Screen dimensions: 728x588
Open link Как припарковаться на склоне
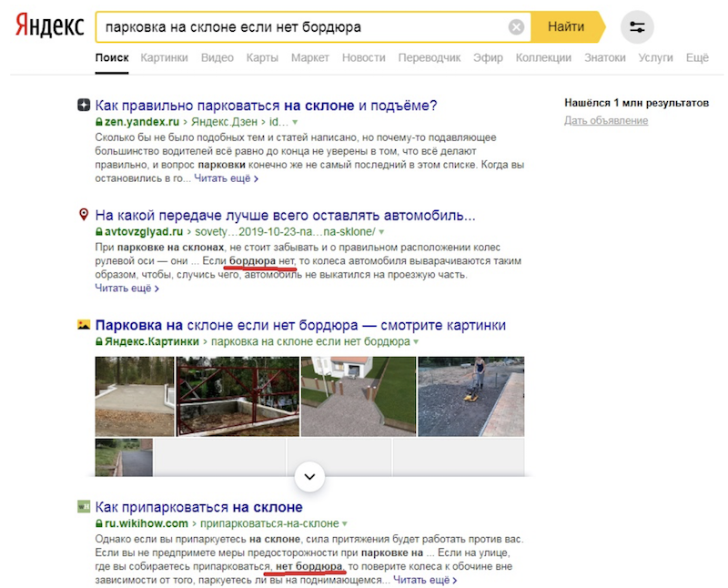click(198, 507)
